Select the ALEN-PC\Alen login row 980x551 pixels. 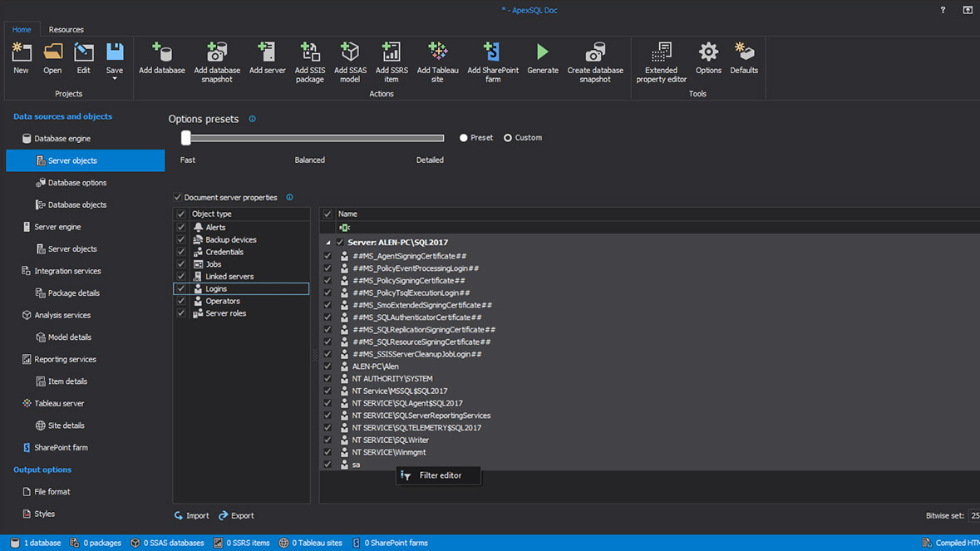[x=649, y=367]
